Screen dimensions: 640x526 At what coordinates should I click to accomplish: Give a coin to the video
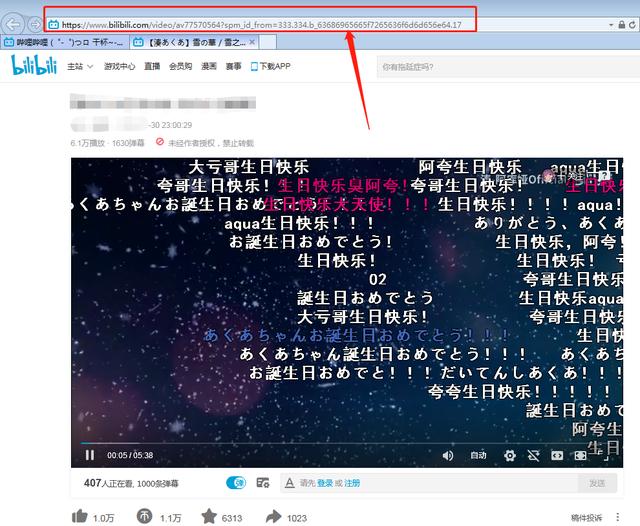tap(144, 516)
